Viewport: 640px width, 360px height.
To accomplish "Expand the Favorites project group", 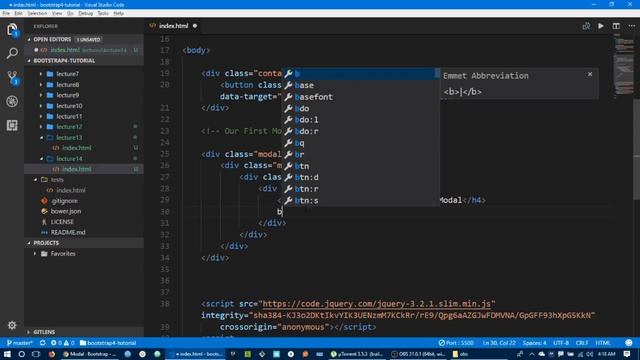I will (35, 253).
